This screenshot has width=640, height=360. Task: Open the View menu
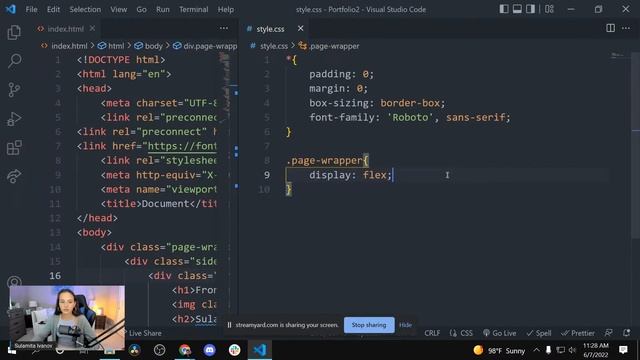pos(118,9)
